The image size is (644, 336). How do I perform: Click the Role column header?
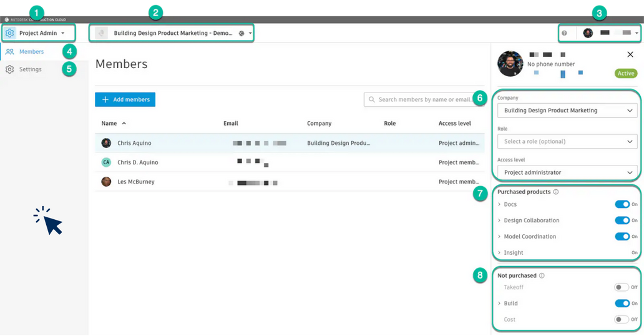pos(390,124)
